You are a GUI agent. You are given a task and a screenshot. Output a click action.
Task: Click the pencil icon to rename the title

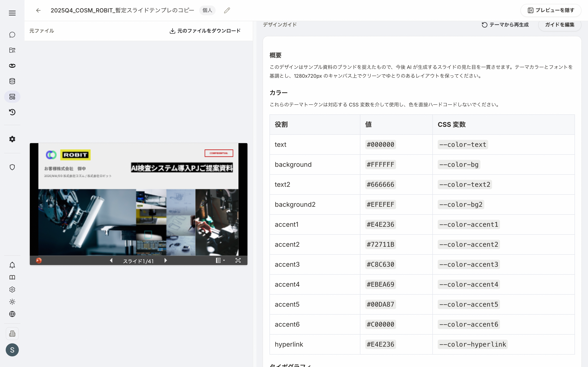[227, 10]
